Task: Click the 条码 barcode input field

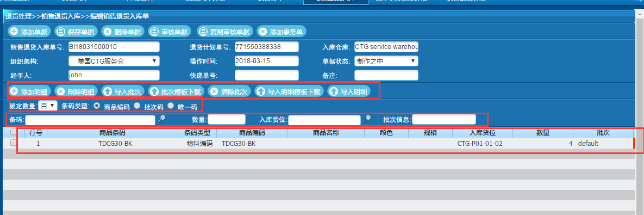Action: pyautogui.click(x=90, y=120)
